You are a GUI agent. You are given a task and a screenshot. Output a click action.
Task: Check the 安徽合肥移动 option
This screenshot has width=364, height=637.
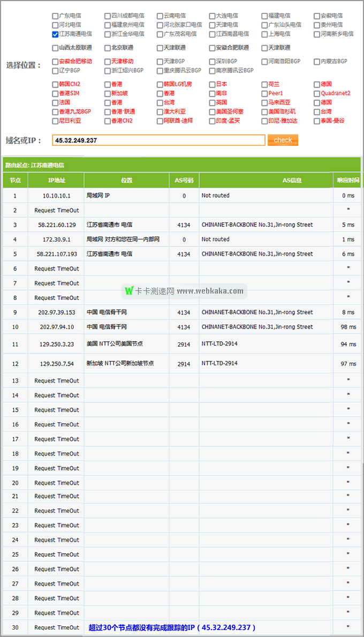pos(55,62)
